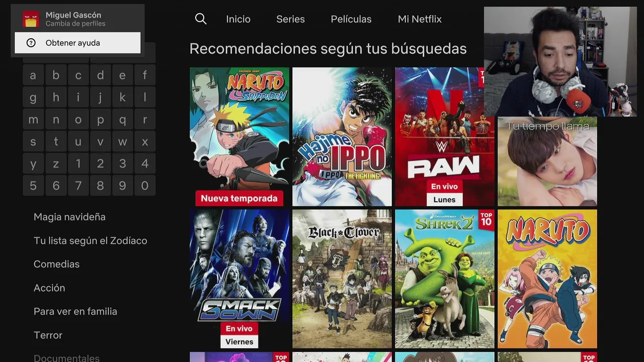644x362 pixels.
Task: Select letter r key
Action: (145, 120)
